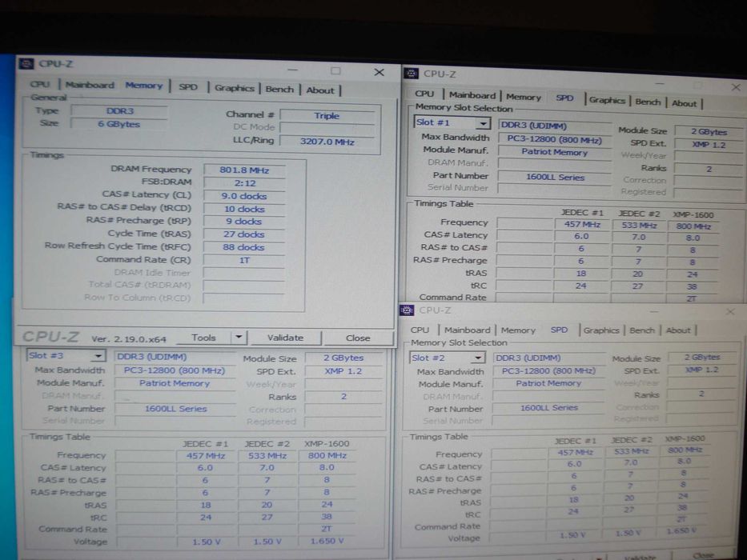
Task: Switch to CPU tab in Slot #2 window
Action: (420, 330)
